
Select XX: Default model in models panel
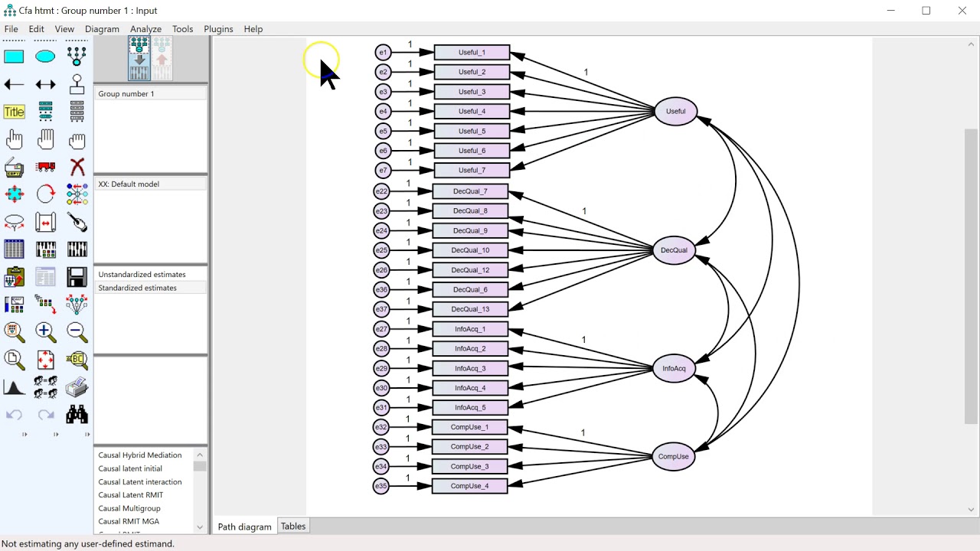[x=150, y=184]
